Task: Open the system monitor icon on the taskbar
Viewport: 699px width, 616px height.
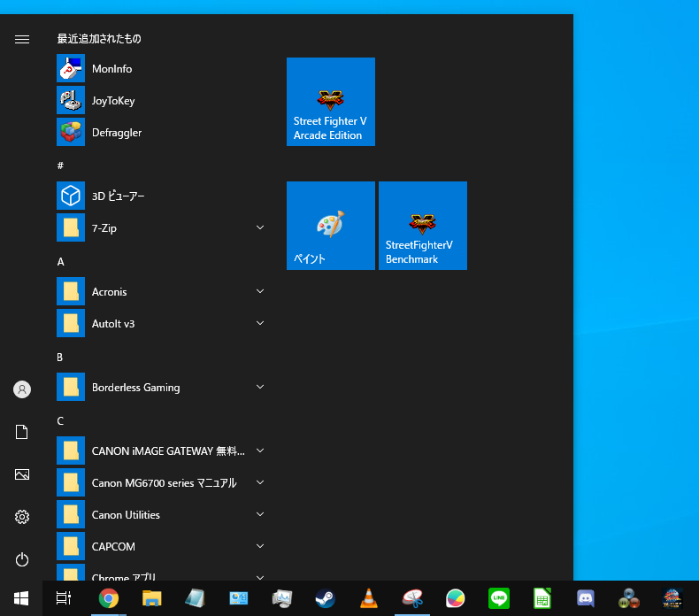Action: [281, 598]
